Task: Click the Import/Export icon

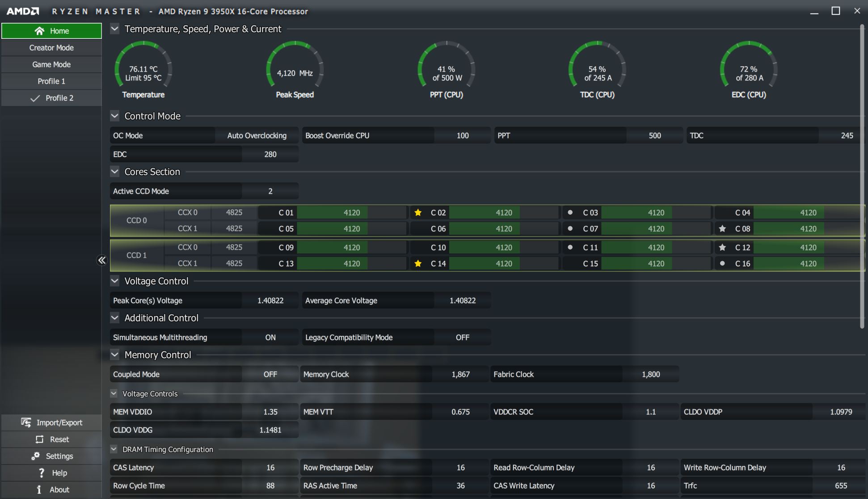Action: [26, 423]
